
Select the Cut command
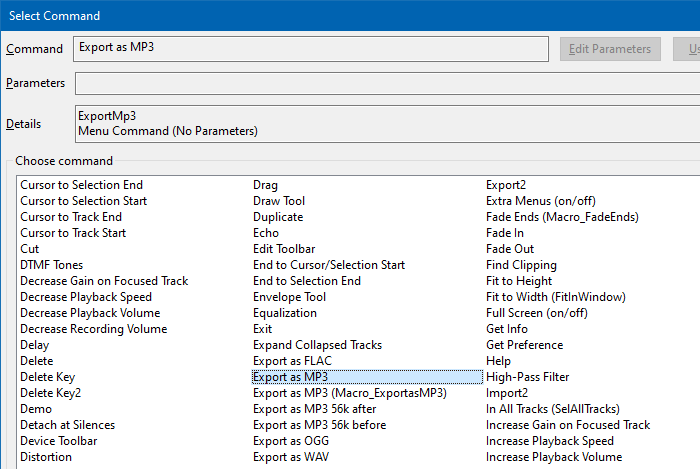(30, 249)
